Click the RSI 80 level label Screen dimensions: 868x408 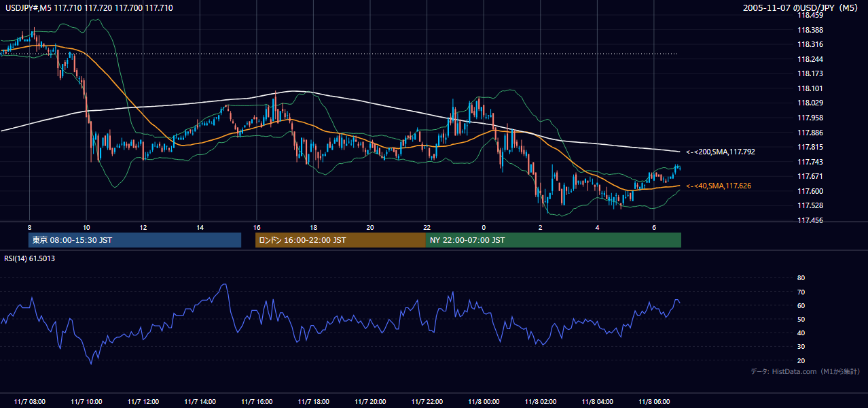tap(801, 278)
